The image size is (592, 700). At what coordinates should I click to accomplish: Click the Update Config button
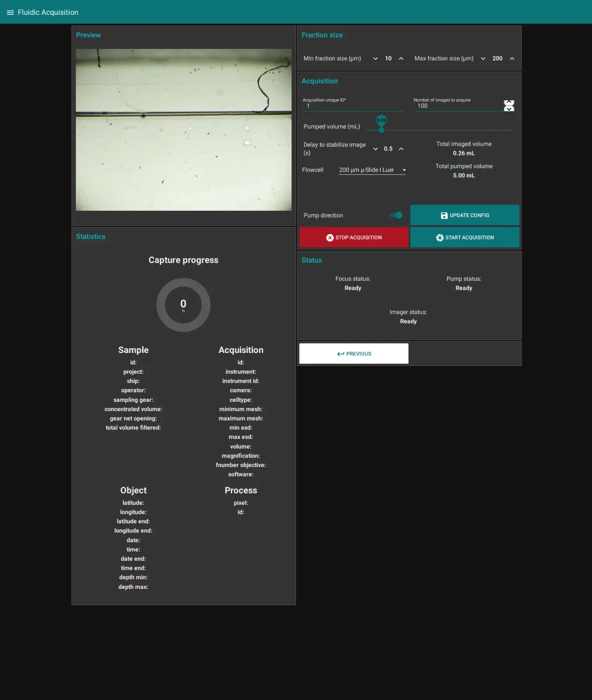click(x=465, y=215)
